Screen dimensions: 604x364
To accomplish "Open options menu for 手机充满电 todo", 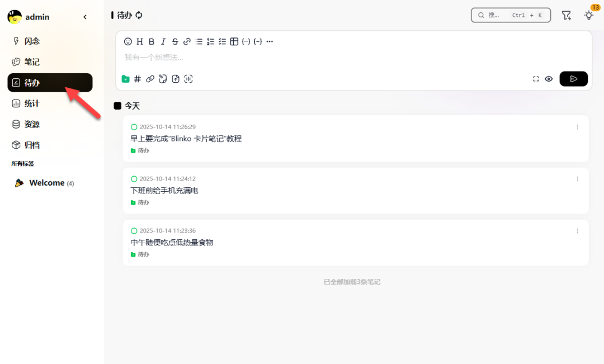I will click(577, 179).
